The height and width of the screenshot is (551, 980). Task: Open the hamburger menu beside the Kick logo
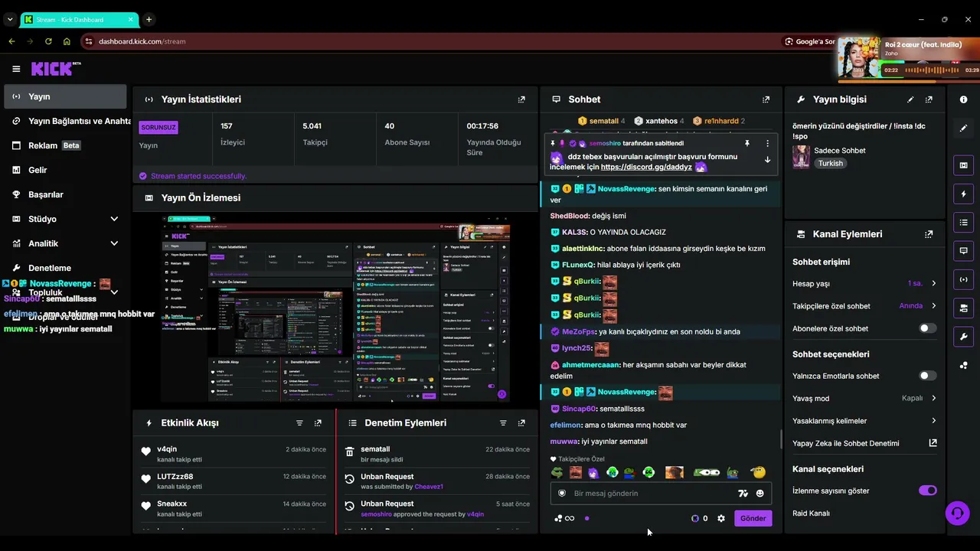(x=16, y=69)
